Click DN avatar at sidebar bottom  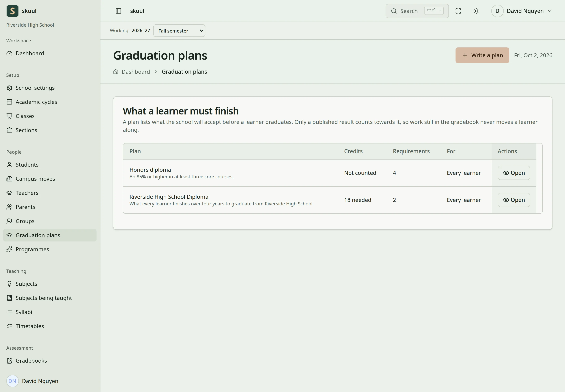coord(12,381)
